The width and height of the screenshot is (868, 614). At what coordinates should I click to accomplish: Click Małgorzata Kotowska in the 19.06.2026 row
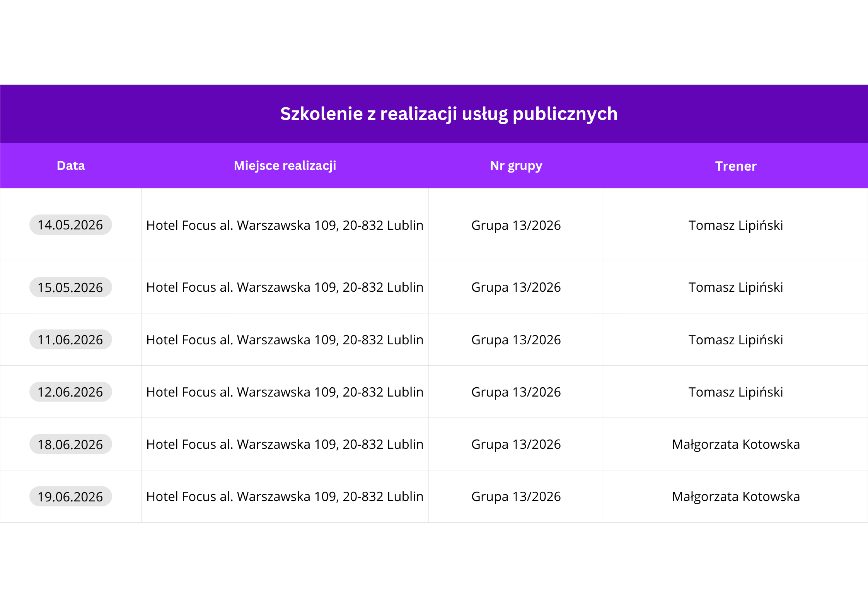735,496
